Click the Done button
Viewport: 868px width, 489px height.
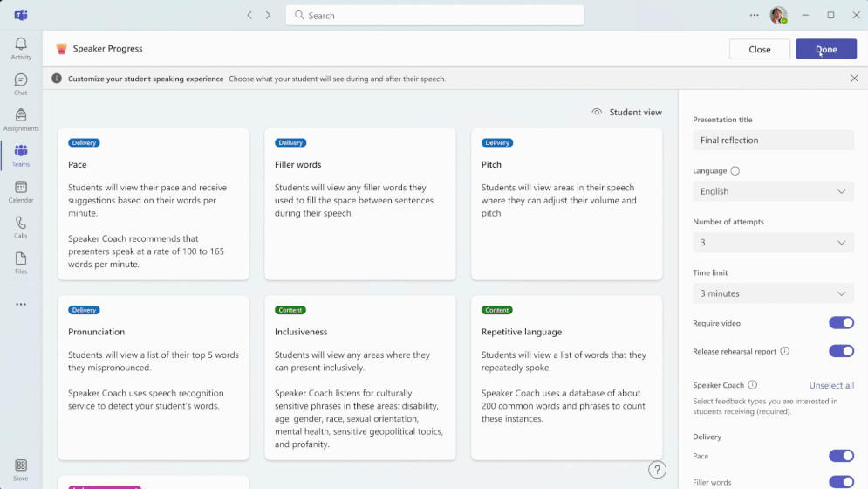point(826,49)
